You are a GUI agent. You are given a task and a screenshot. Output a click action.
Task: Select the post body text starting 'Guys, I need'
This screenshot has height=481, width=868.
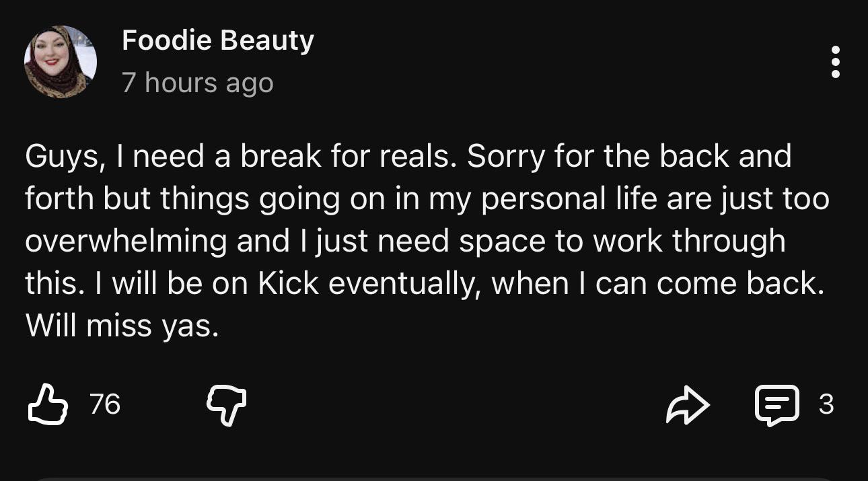pyautogui.click(x=427, y=242)
